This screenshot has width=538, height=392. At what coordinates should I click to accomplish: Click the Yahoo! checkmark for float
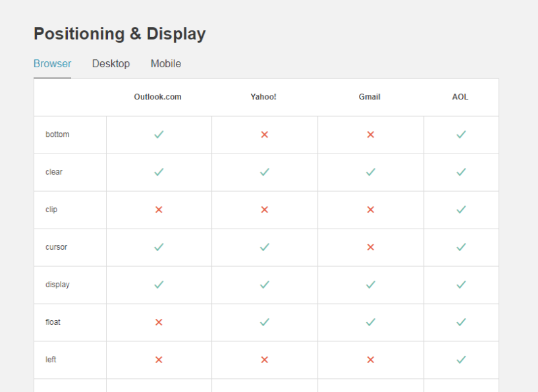265,322
